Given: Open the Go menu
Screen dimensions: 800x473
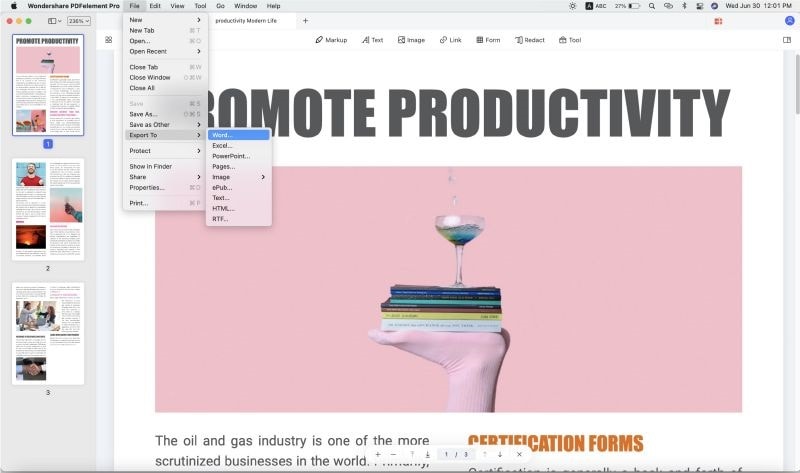Looking at the screenshot, I should click(x=220, y=6).
